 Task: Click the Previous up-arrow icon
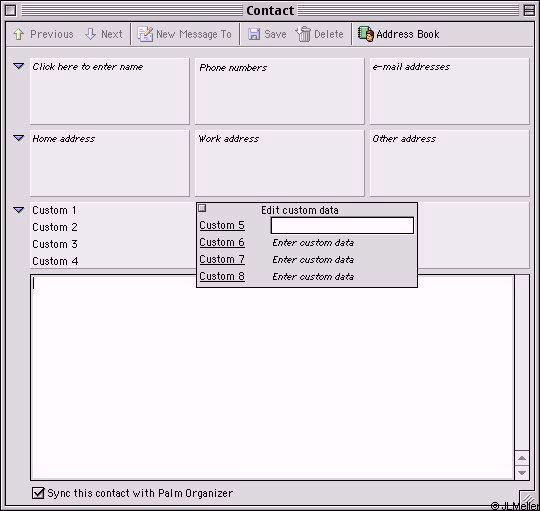[18, 34]
